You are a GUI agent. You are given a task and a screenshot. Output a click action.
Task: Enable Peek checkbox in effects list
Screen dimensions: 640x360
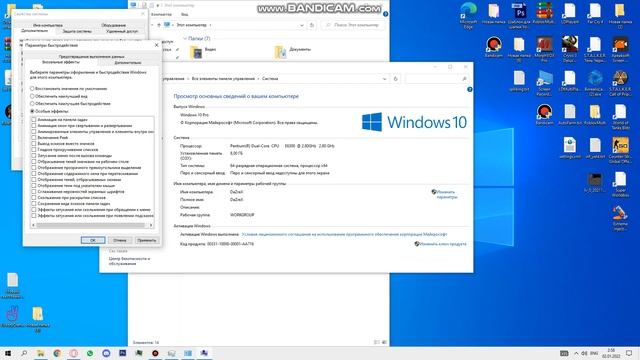coord(33,138)
